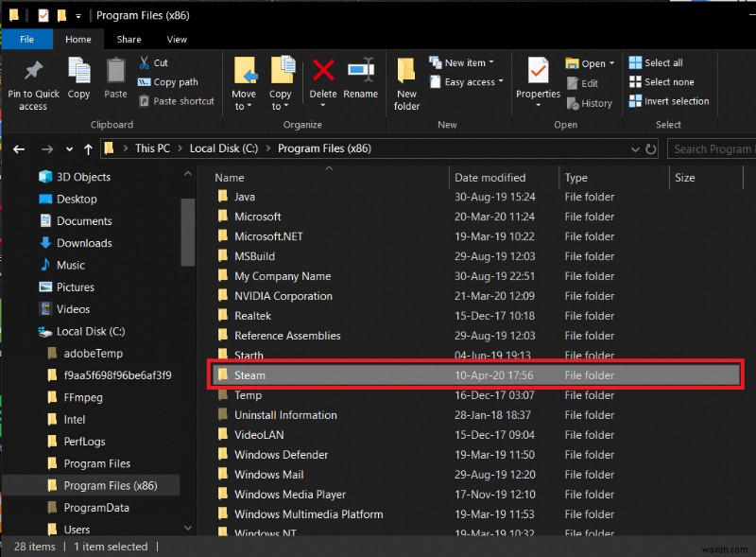756x557 pixels.
Task: Pin selected folder to Quick access
Action: coord(33,85)
